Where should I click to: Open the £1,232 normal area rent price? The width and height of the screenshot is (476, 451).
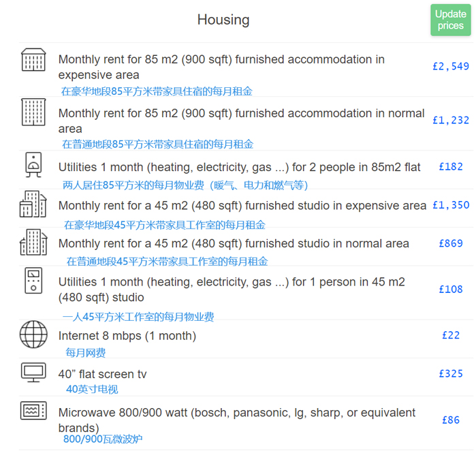click(x=451, y=121)
